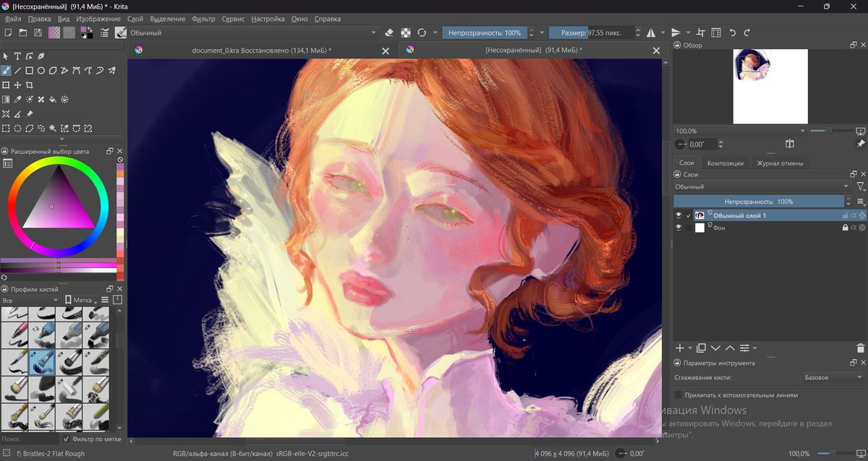Save the document with floppy icon
Screen dimensions: 868x461
(37, 33)
